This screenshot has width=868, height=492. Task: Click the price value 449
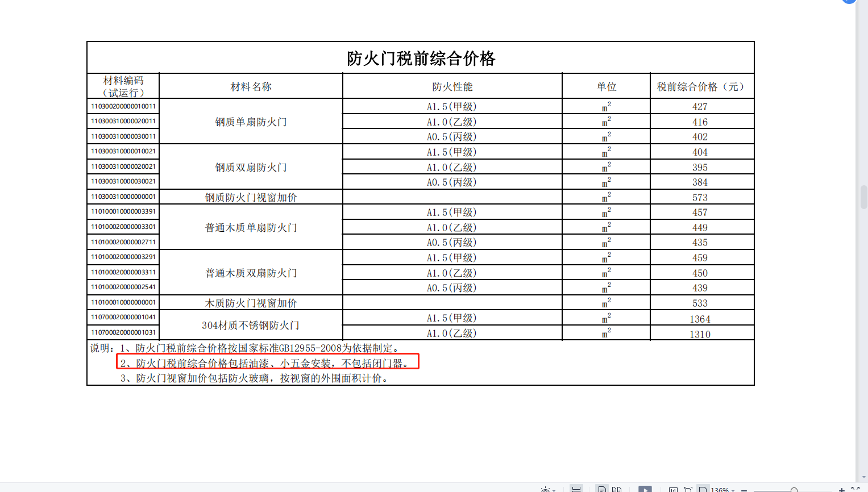[x=700, y=228]
